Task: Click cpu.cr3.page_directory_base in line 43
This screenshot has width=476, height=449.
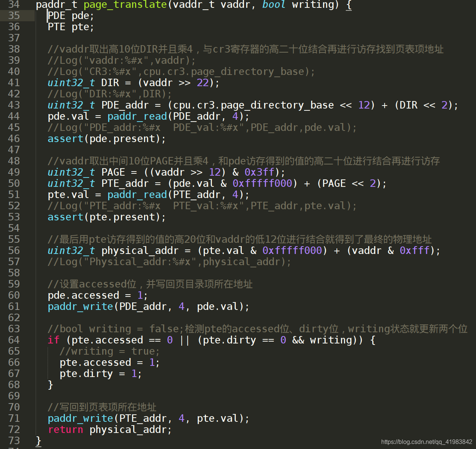Action: 253,105
